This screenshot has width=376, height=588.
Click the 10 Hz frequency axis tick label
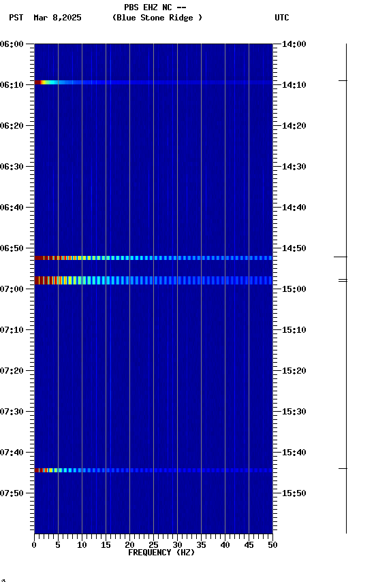82,545
